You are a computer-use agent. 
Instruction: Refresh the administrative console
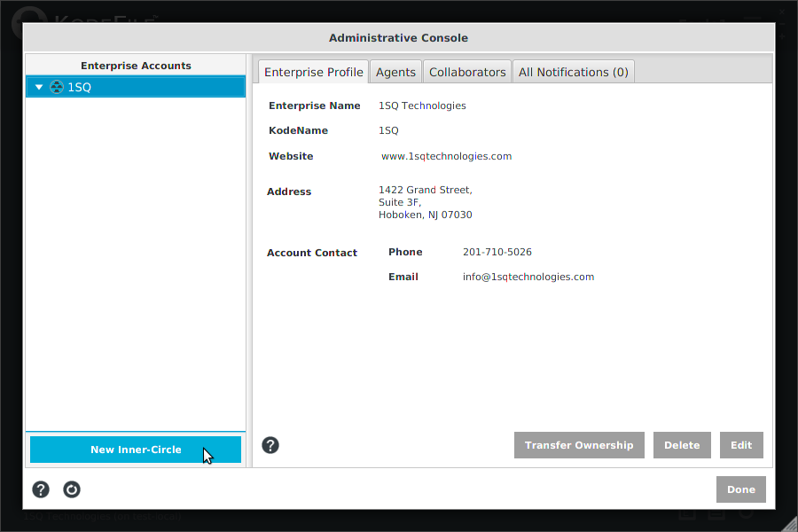click(x=72, y=489)
